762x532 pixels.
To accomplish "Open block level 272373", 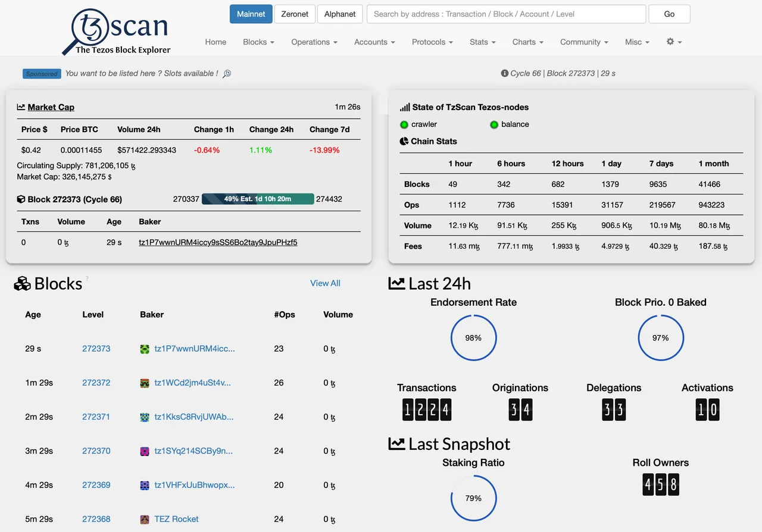I will (x=96, y=349).
